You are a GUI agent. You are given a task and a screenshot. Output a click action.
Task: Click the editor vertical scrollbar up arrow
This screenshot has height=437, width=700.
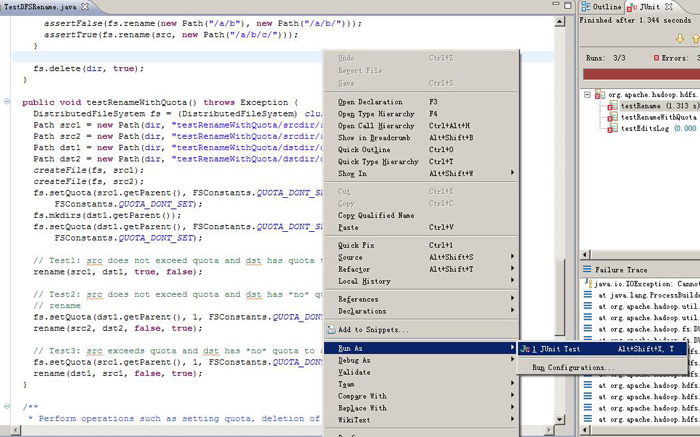pyautogui.click(x=560, y=21)
